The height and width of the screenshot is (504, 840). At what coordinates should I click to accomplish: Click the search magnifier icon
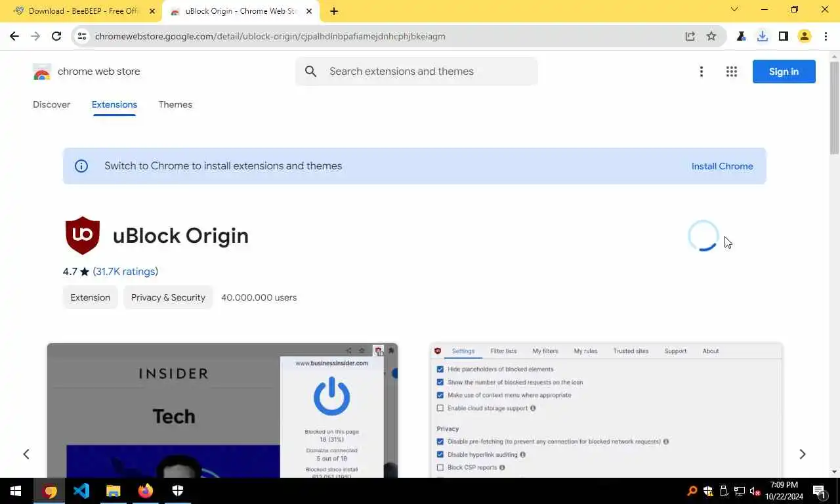click(311, 72)
